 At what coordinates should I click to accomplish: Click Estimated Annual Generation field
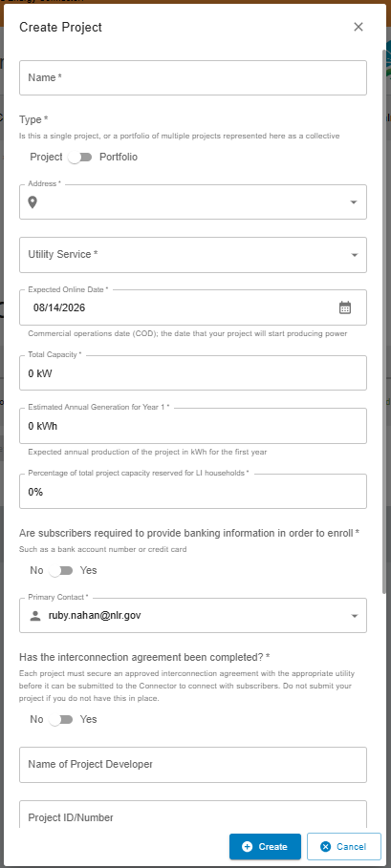[193, 426]
